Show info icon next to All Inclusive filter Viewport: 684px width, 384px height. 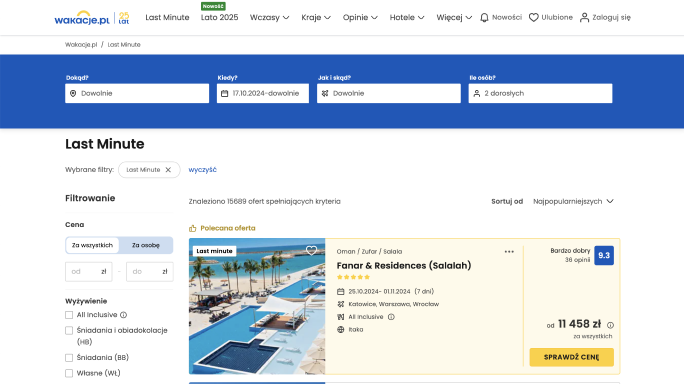point(123,315)
